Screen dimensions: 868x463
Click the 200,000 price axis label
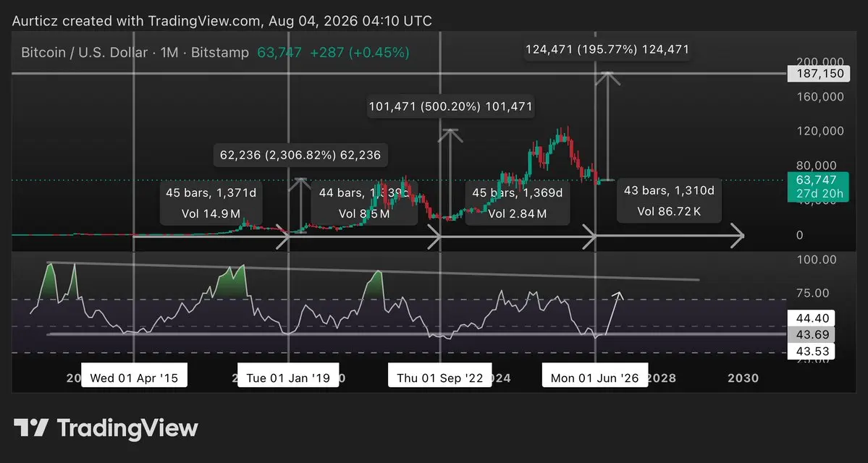pyautogui.click(x=819, y=62)
